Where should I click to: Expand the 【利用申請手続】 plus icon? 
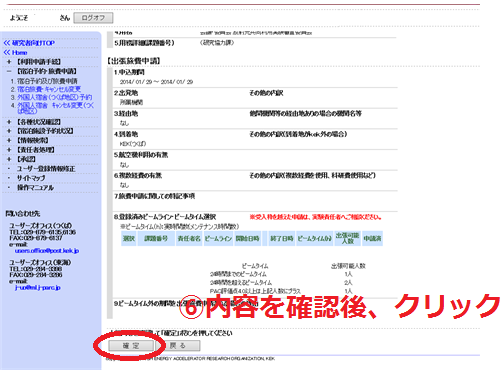coord(9,62)
